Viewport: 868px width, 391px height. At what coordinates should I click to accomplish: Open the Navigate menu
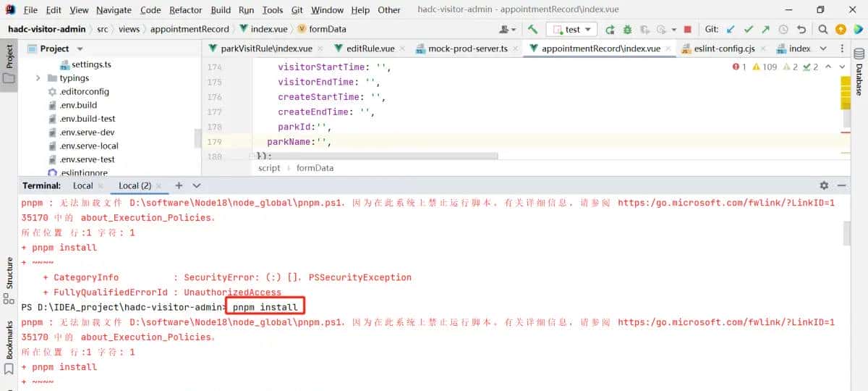pyautogui.click(x=114, y=10)
